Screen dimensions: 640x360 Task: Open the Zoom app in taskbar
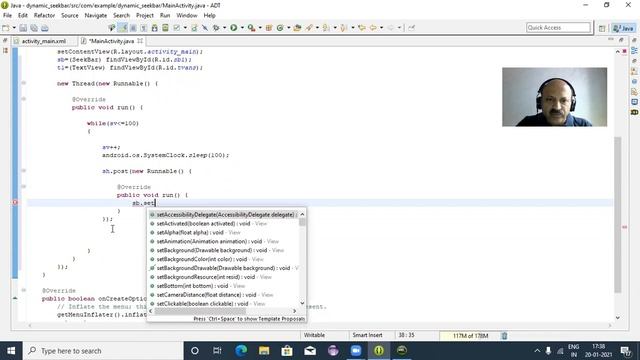coord(356,351)
